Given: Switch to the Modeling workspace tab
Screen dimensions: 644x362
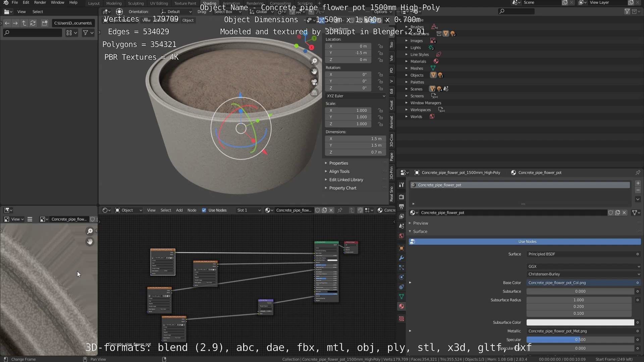Looking at the screenshot, I should pyautogui.click(x=114, y=3).
